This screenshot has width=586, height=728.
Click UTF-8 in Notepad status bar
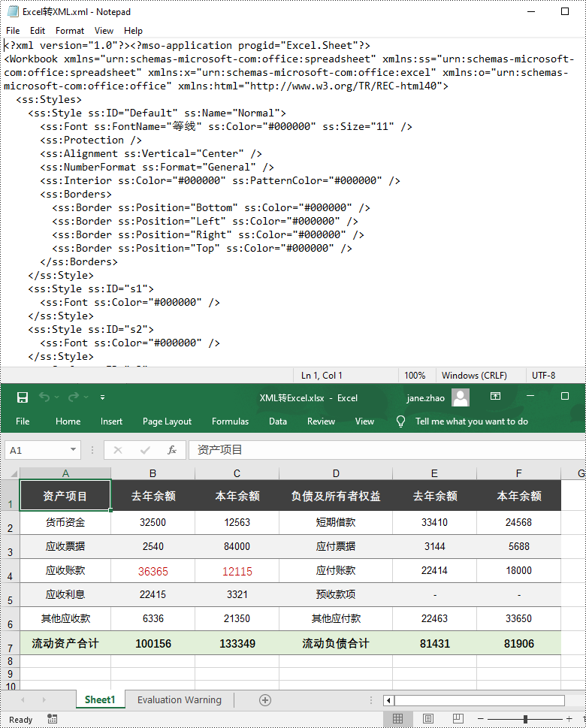543,375
